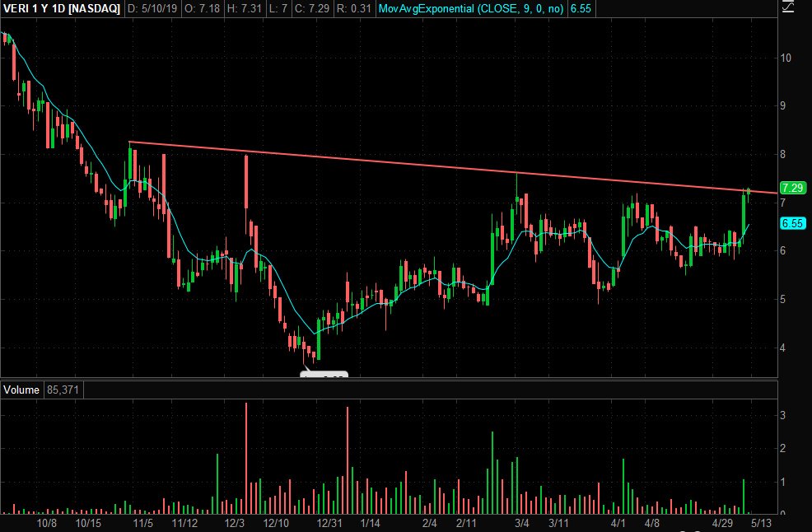Click the cyan 6.55 study value bubble

[791, 223]
